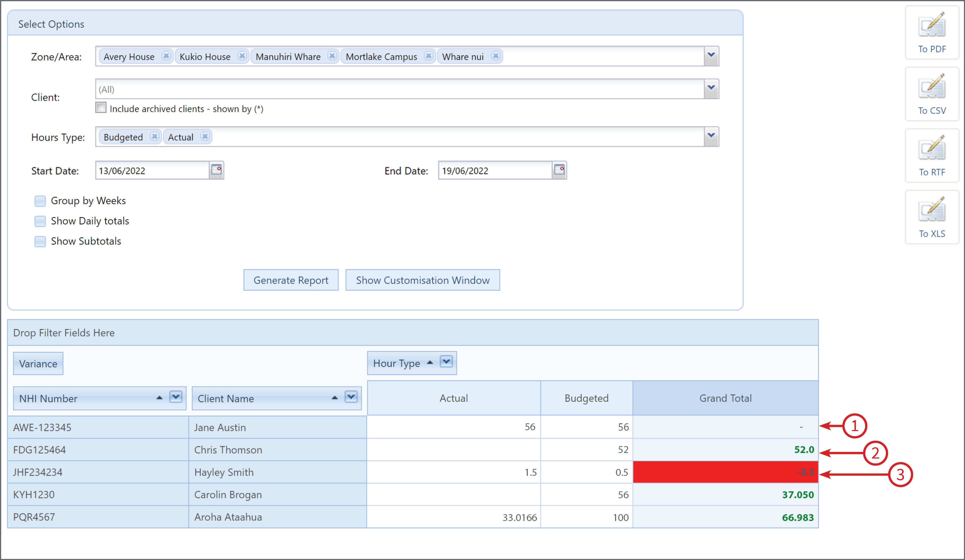Select Budgeted column header
This screenshot has width=965, height=560.
tap(587, 398)
